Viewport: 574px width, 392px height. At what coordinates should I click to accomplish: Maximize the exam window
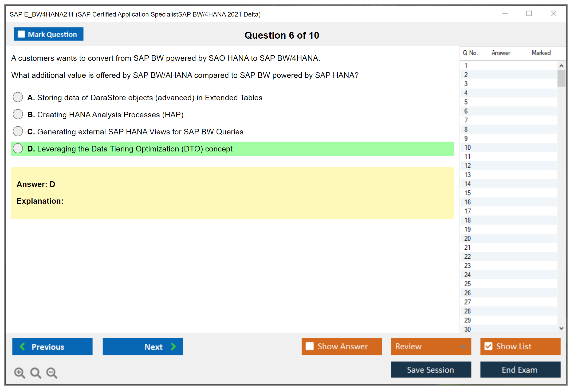click(x=529, y=14)
